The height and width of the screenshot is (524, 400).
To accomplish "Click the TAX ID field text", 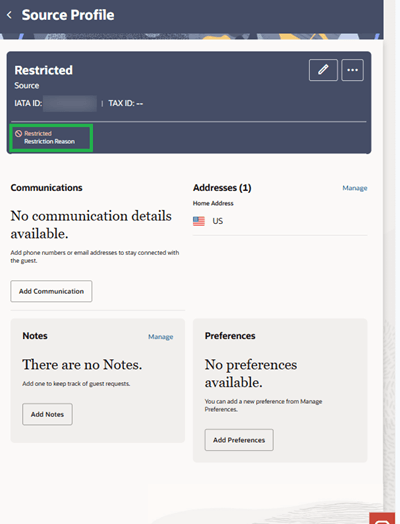I will pos(126,103).
